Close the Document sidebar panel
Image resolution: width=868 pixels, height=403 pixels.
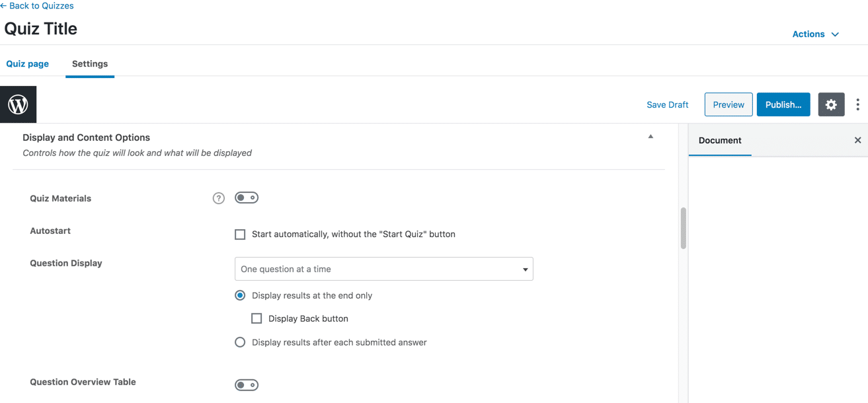857,140
